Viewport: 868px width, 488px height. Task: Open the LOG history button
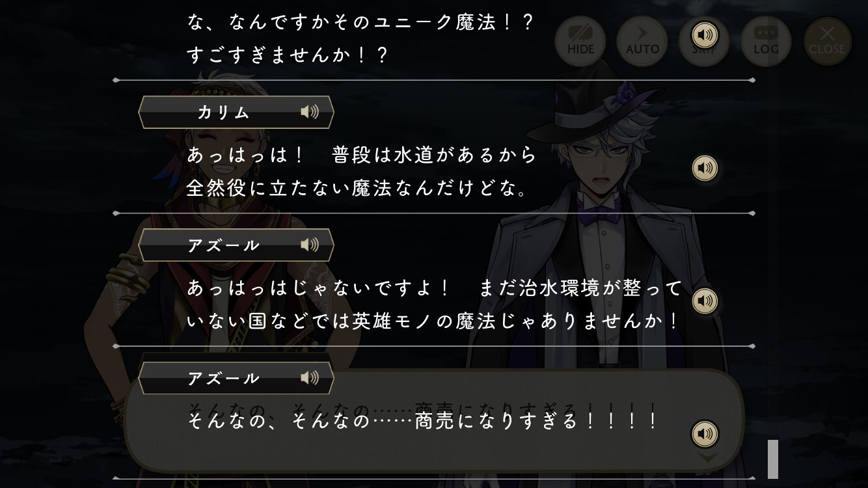[x=766, y=42]
